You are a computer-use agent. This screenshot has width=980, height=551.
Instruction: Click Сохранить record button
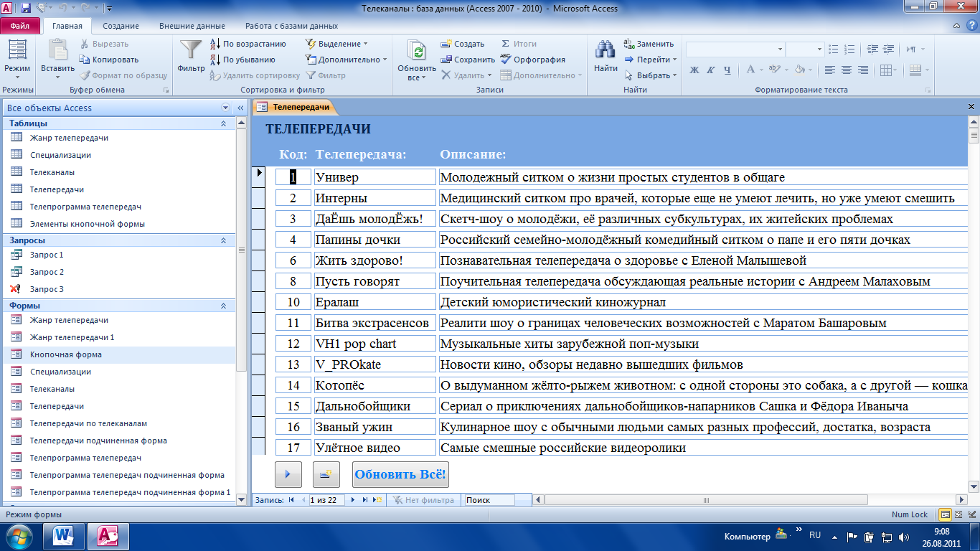pos(468,60)
